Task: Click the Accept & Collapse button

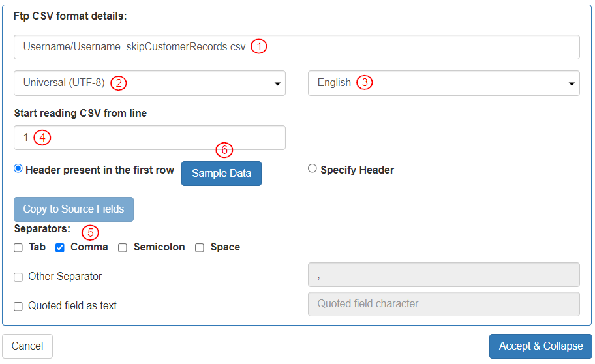Action: coord(540,346)
